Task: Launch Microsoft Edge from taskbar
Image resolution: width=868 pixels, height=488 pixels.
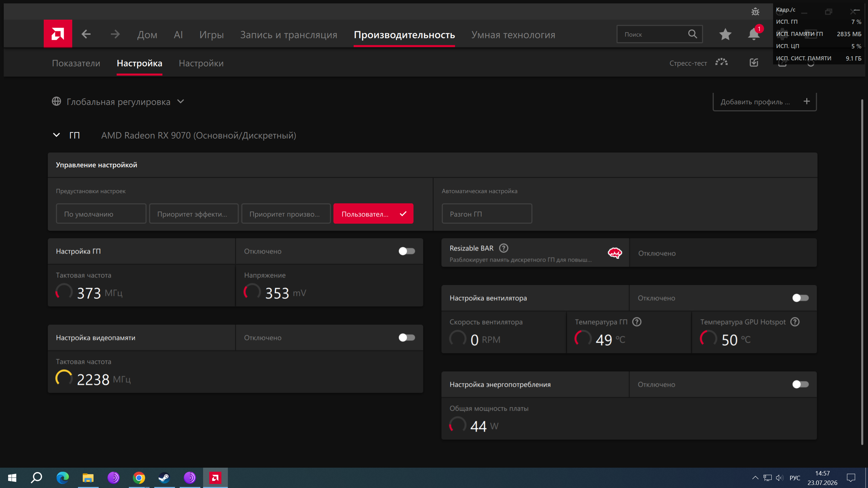Action: point(62,478)
